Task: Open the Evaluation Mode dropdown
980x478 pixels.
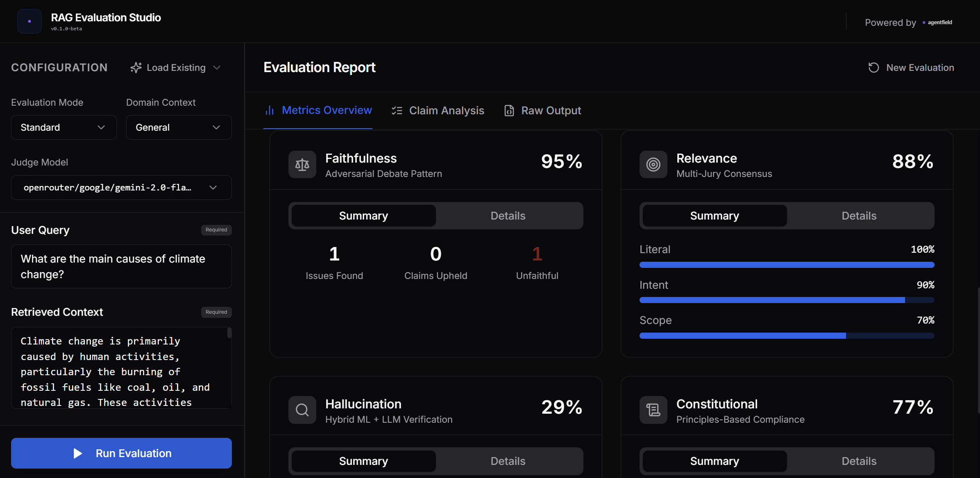Action: 64,127
